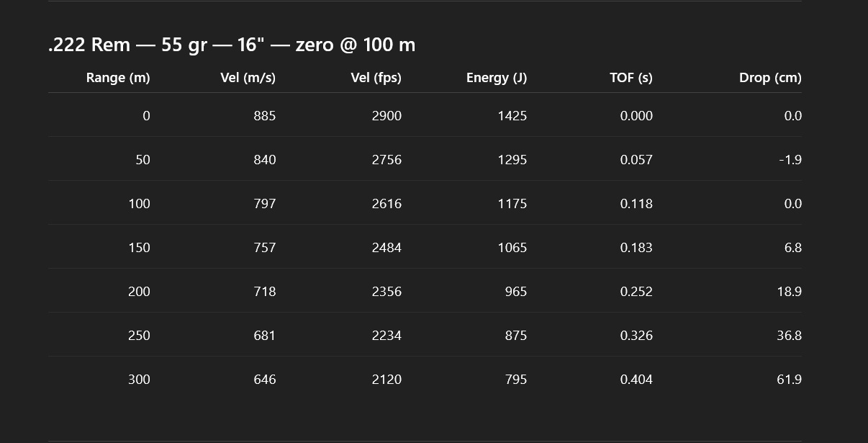Click the 1425 J energy cell
The height and width of the screenshot is (443, 868).
tap(512, 116)
